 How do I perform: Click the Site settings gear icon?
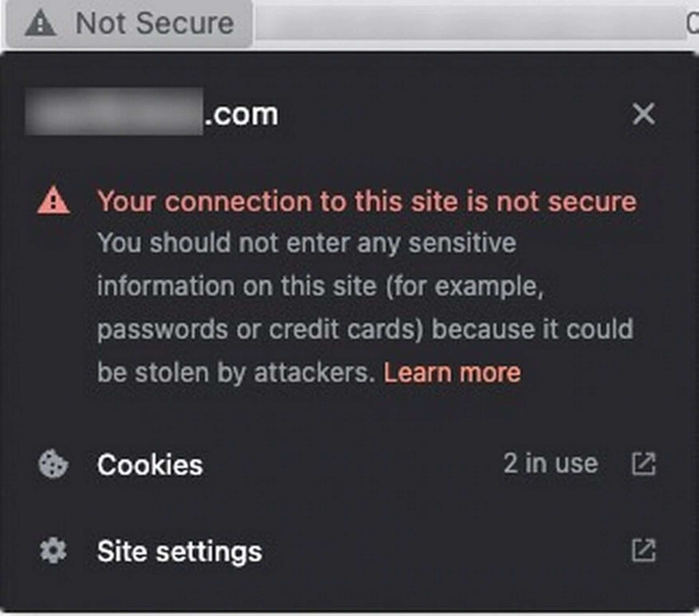click(x=53, y=552)
